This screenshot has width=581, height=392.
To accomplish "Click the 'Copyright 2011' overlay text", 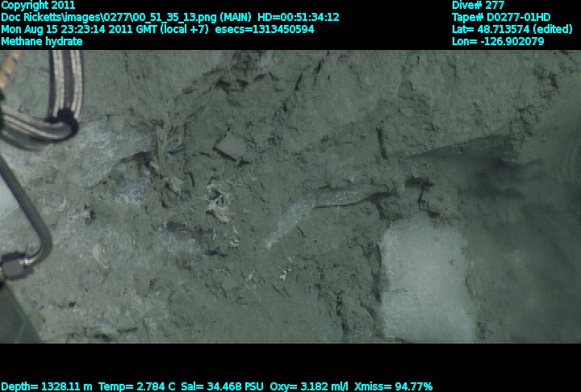I will coord(38,5).
